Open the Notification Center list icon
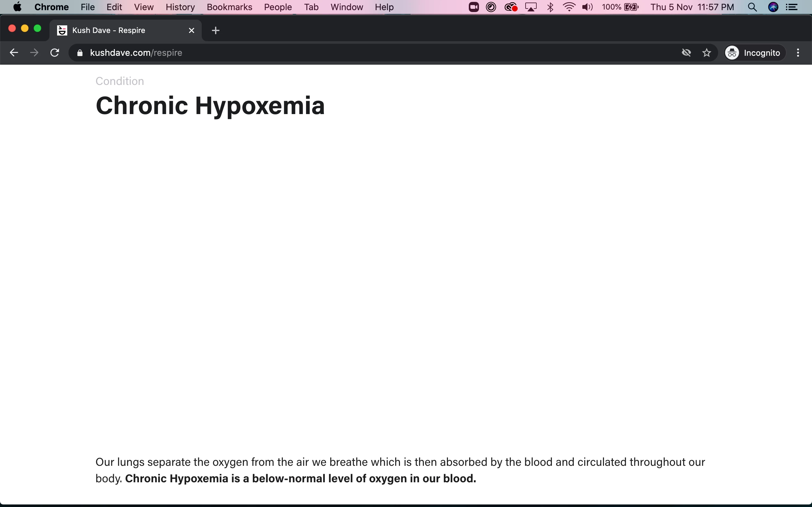The image size is (812, 507). pyautogui.click(x=792, y=7)
